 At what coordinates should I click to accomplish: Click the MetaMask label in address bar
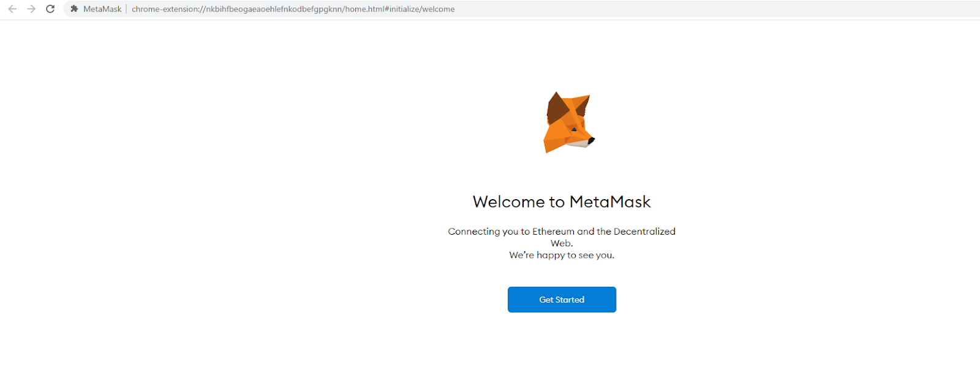click(102, 9)
